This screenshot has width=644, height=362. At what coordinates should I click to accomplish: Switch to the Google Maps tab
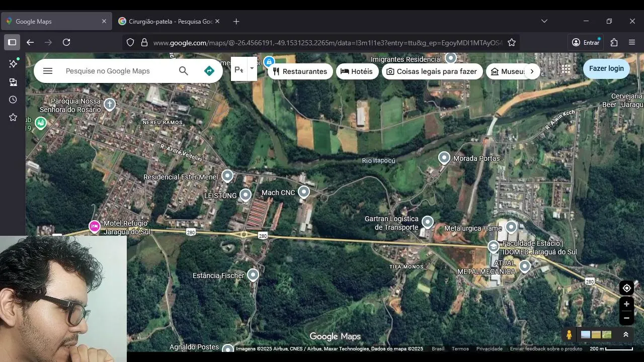coord(56,21)
